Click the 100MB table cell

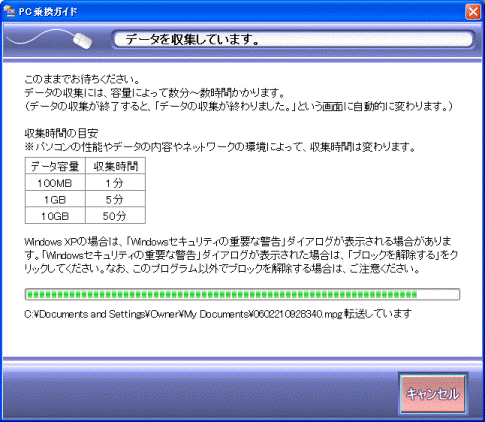[x=55, y=183]
